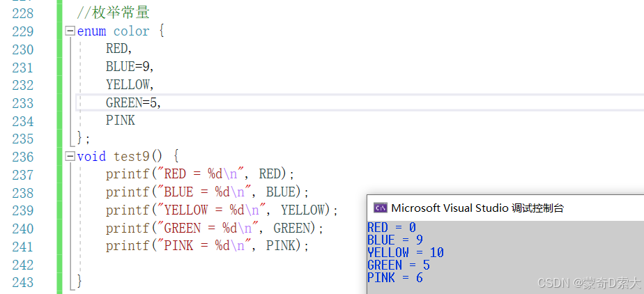Select line number 233 in the gutter
This screenshot has width=644, height=294.
point(22,103)
